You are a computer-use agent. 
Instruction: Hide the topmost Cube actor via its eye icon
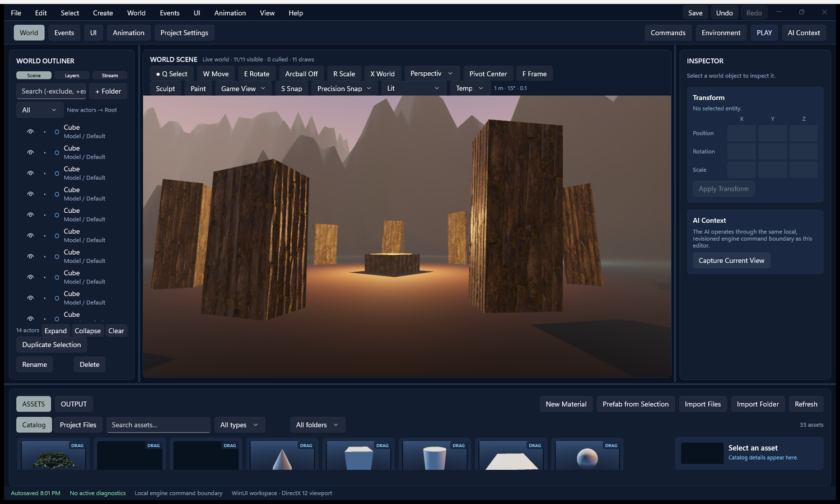coord(30,132)
